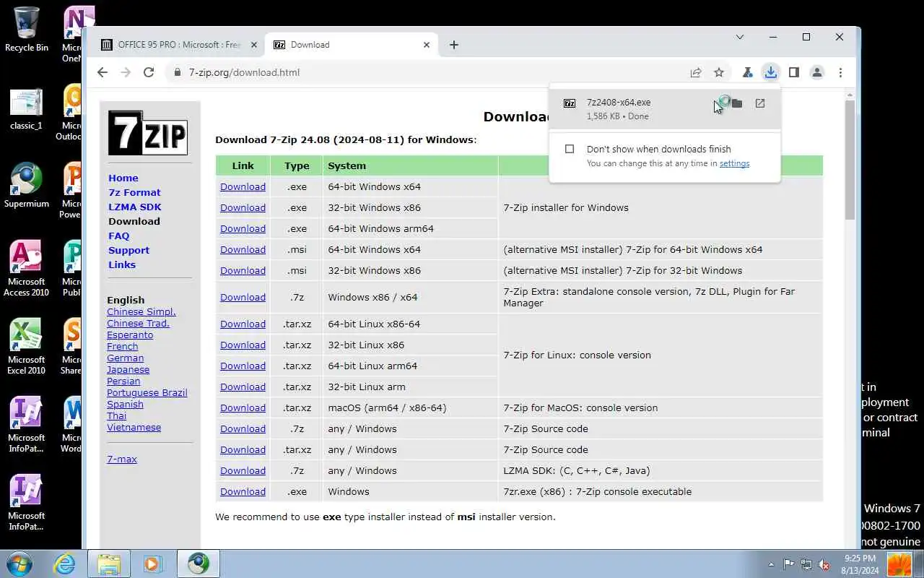Open LZMA SDK sidebar link
The width and height of the screenshot is (924, 578).
pos(135,207)
